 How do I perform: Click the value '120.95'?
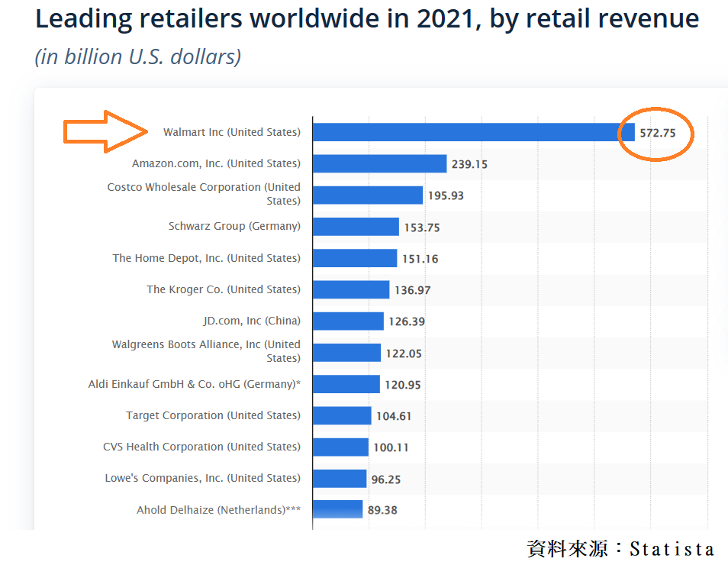tap(402, 385)
